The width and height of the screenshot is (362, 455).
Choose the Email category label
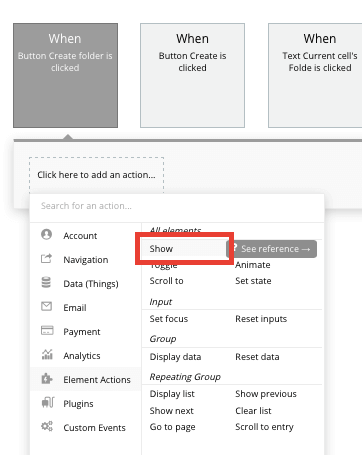click(75, 308)
